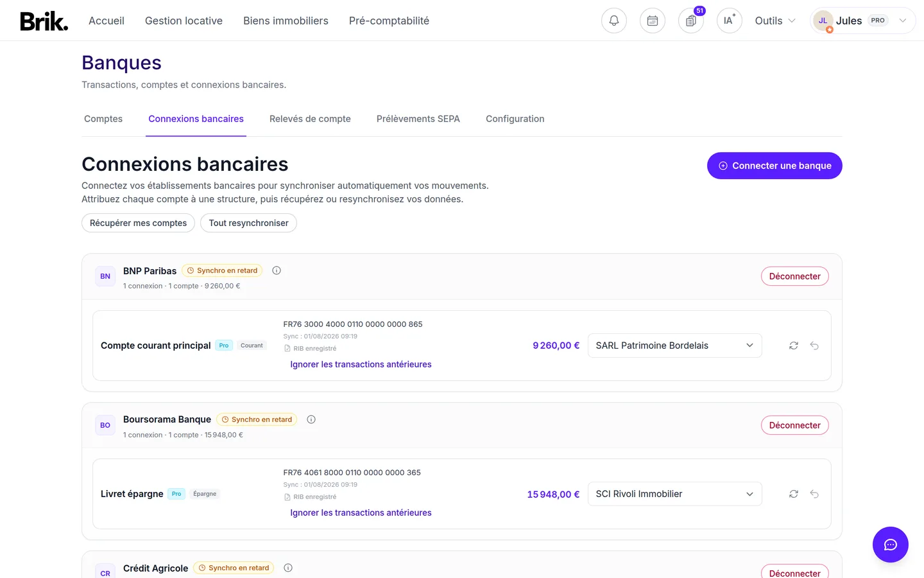
Task: Click CR bank logo badge
Action: pos(105,572)
